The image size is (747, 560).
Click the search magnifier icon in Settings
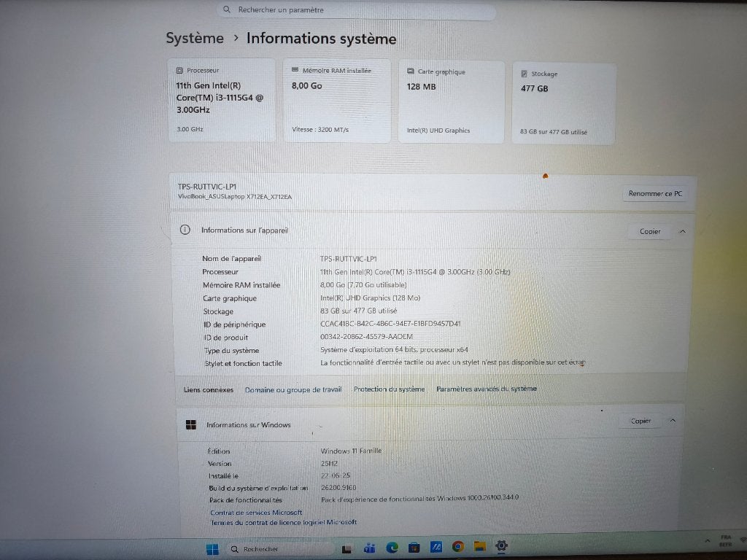pyautogui.click(x=227, y=9)
